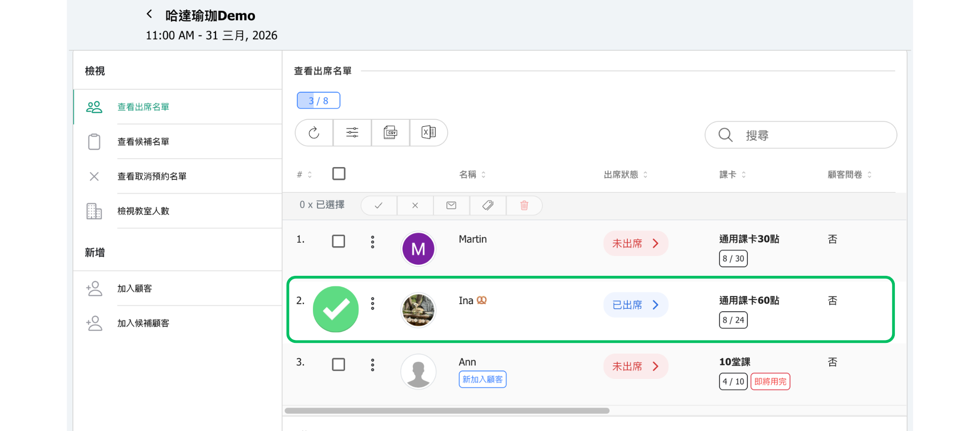
Task: Click 加入顧客 to add a customer
Action: pos(134,288)
